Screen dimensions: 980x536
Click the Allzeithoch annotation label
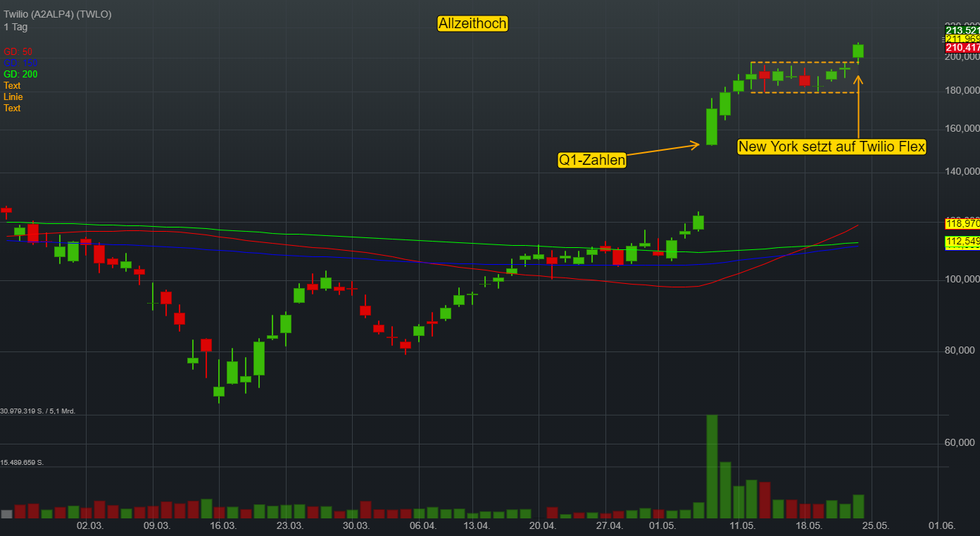coord(472,24)
